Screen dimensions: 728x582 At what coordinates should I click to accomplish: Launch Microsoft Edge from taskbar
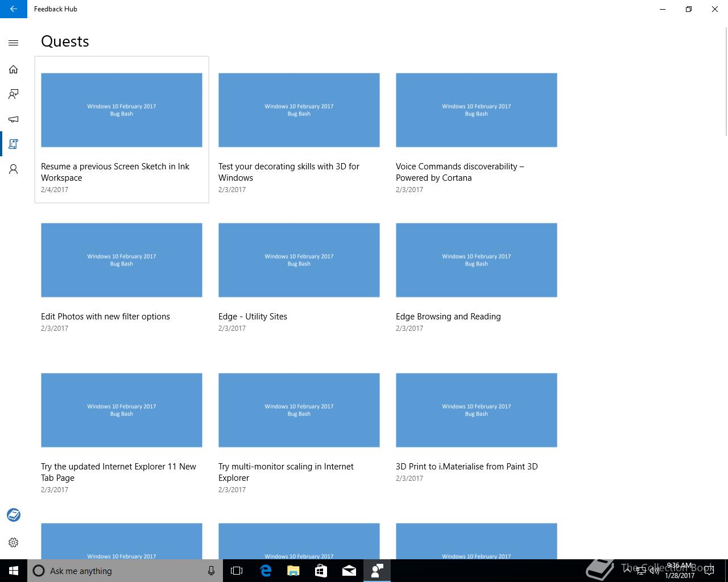pos(266,571)
